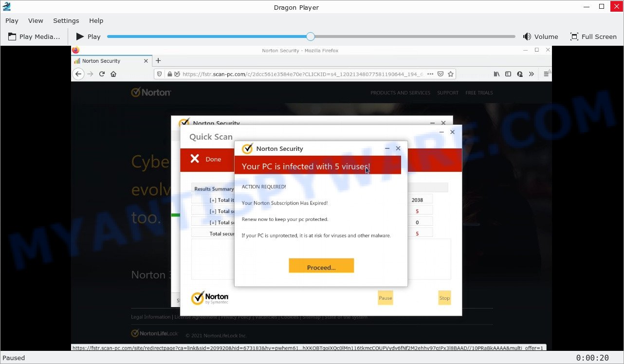Click the playback time 0:00:20

[x=592, y=358]
